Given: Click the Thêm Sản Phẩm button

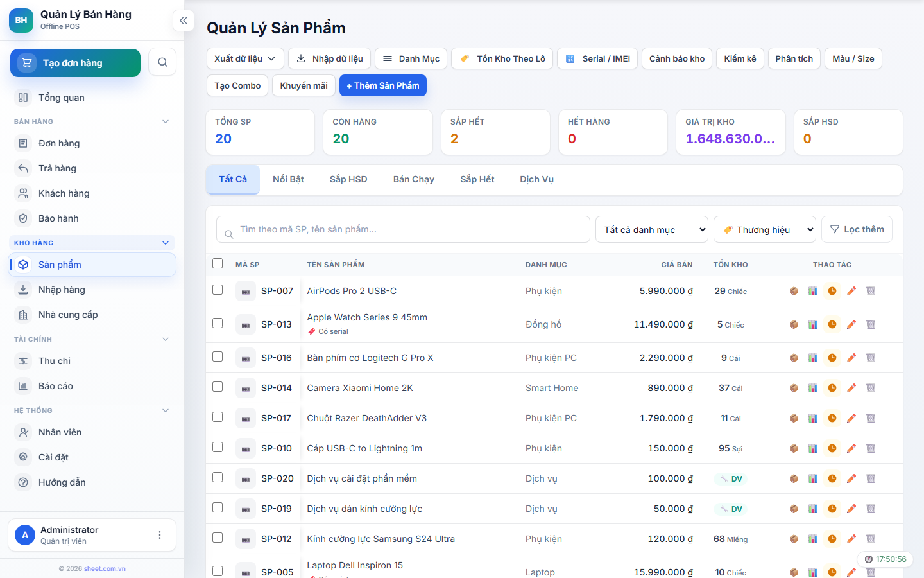Looking at the screenshot, I should click(x=383, y=85).
